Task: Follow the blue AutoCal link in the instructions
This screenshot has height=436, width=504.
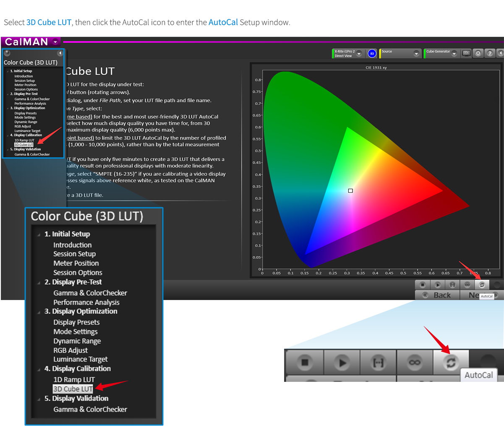Action: coord(223,22)
